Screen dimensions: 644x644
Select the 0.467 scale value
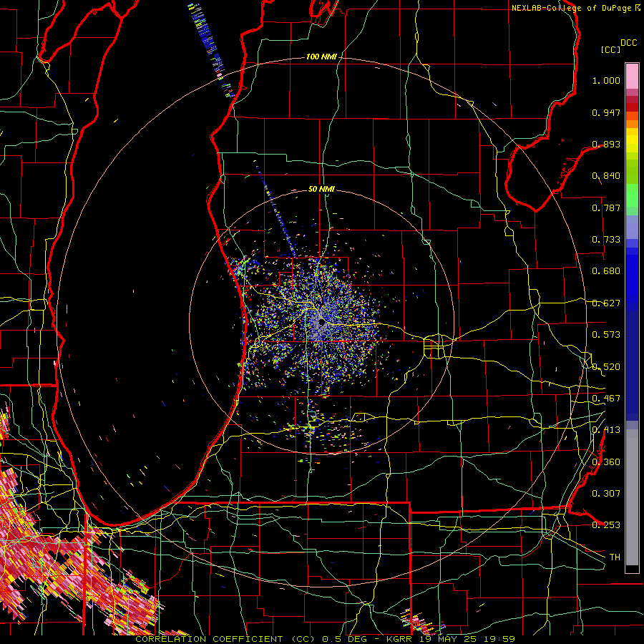606,399
